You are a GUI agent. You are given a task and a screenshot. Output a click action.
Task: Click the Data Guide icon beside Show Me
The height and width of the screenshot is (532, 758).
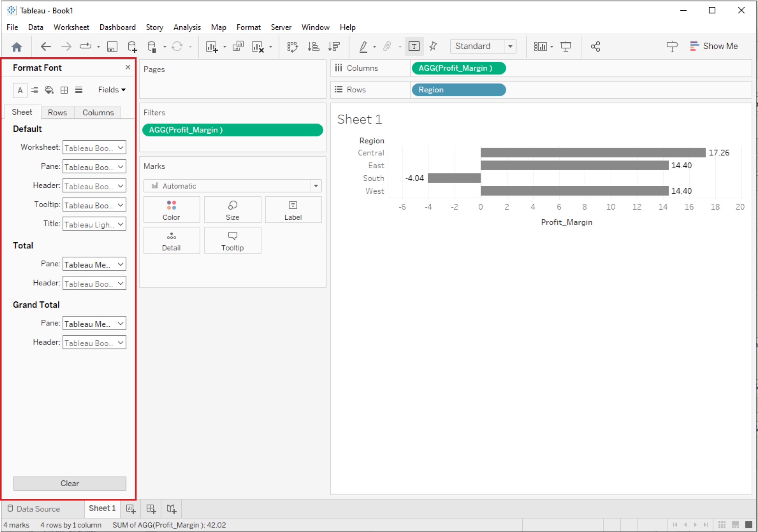click(x=672, y=46)
